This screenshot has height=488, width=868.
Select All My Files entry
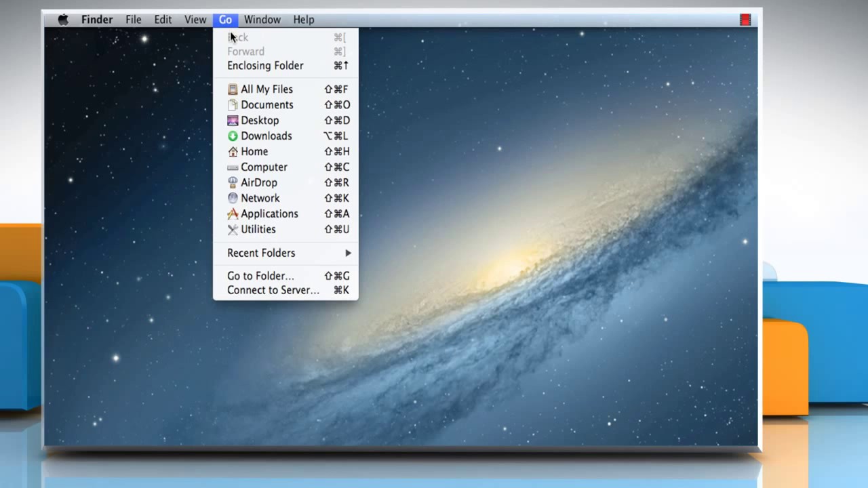click(285, 89)
